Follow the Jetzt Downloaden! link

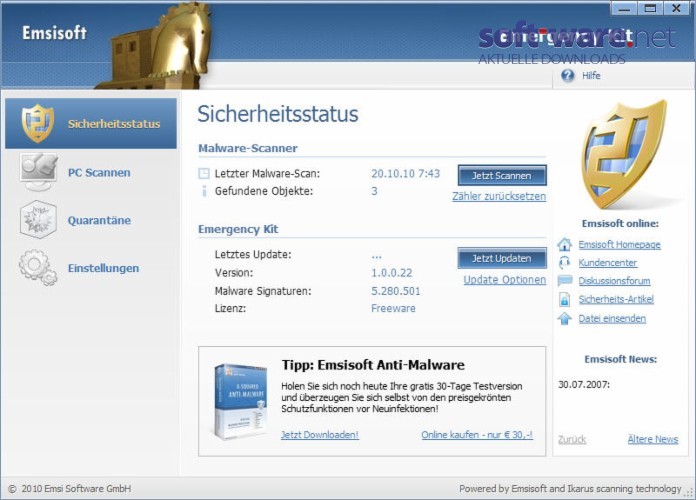(320, 435)
